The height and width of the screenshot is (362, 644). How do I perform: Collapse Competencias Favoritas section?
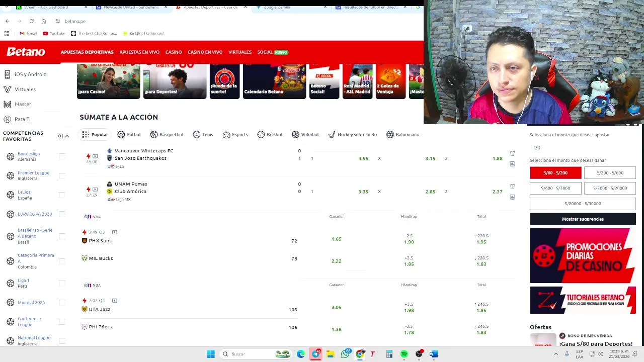[x=67, y=136]
